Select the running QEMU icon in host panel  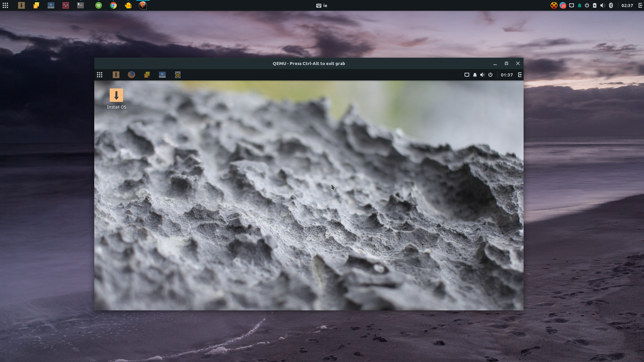click(x=143, y=5)
